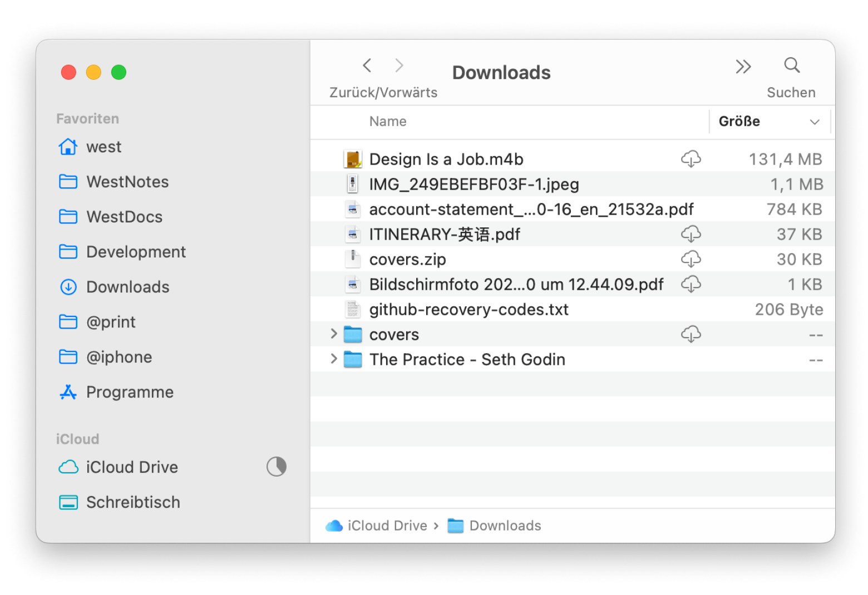Screen dimensions: 868x595
Task: Click the account-statement pdf file icon
Action: click(353, 209)
